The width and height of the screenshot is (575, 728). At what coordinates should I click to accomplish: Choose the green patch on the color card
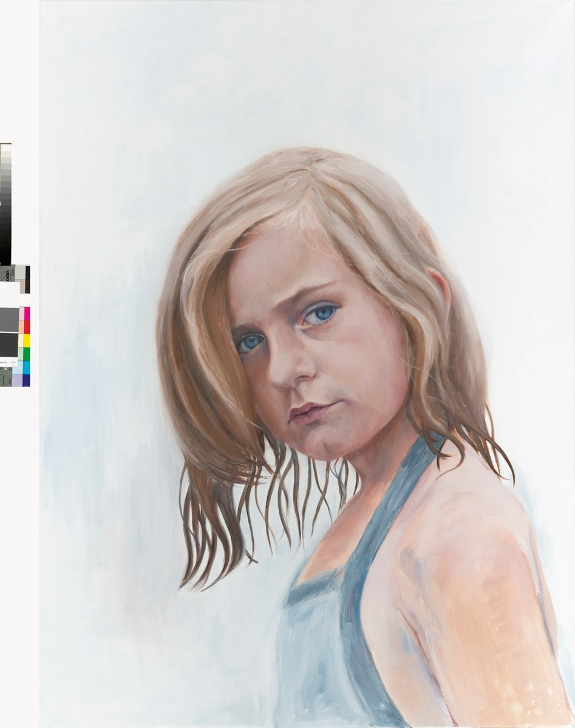pos(27,354)
